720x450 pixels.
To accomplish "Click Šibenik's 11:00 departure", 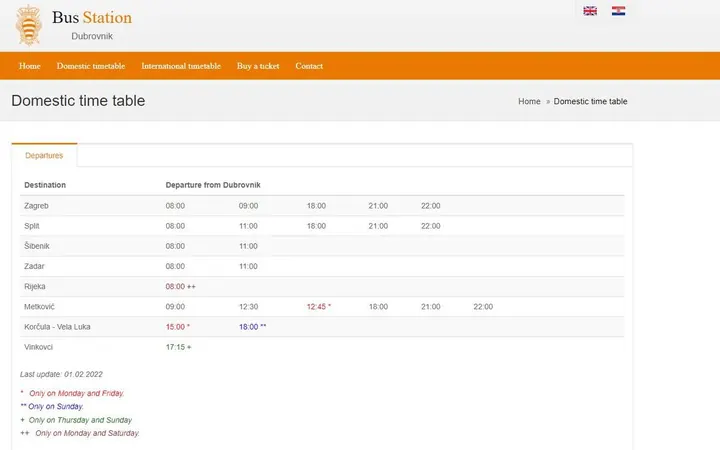I will coord(248,246).
